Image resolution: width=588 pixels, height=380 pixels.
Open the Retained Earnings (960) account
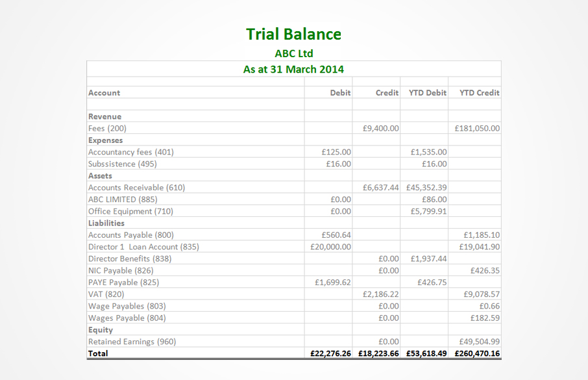(132, 342)
